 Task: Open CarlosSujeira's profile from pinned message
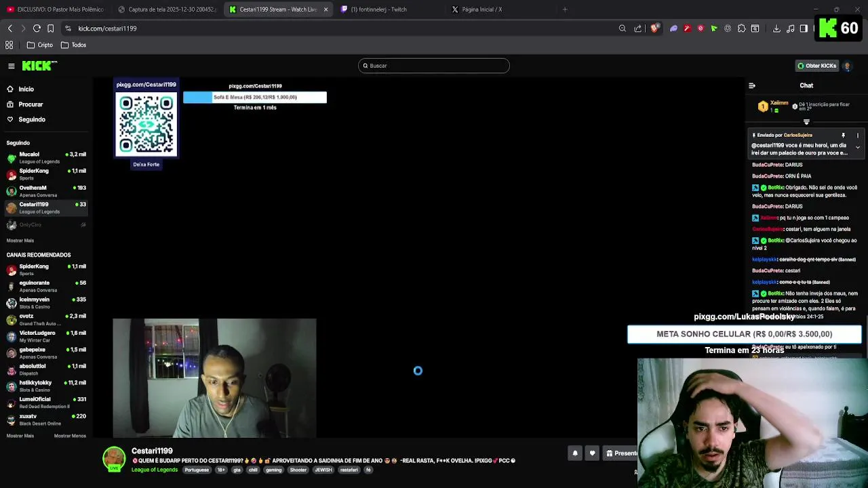(797, 136)
